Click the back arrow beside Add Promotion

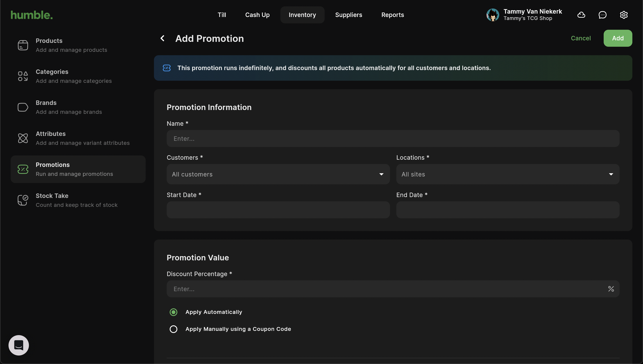(x=162, y=38)
